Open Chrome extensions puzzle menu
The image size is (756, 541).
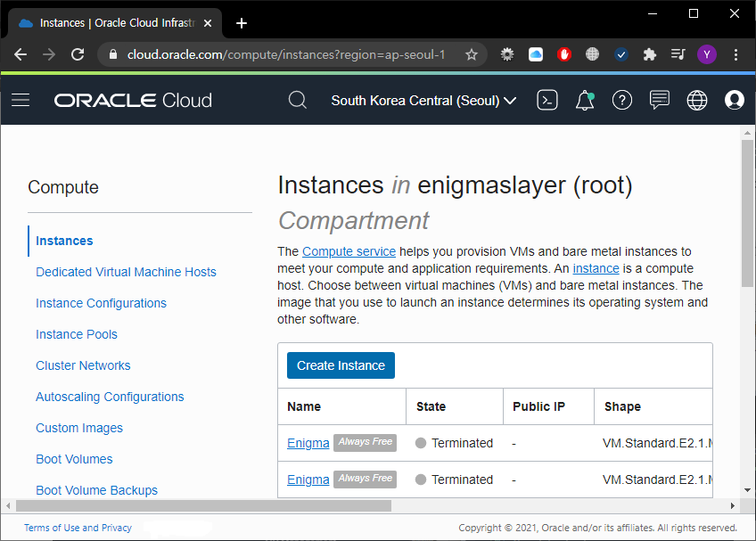click(649, 54)
